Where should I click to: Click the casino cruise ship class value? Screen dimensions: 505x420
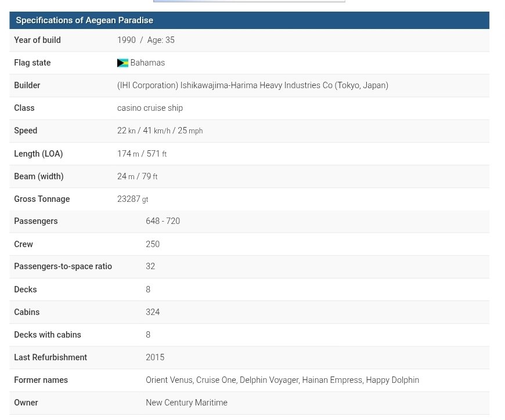click(150, 108)
